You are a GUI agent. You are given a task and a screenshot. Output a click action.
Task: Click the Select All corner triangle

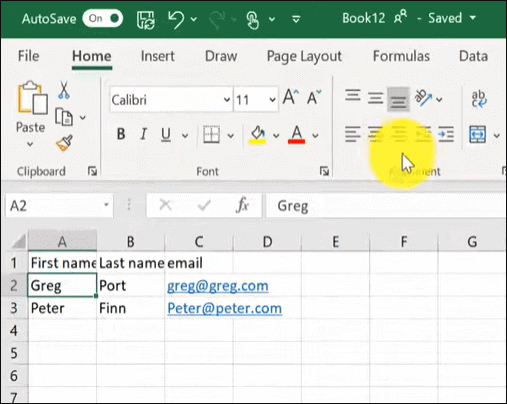[x=19, y=242]
